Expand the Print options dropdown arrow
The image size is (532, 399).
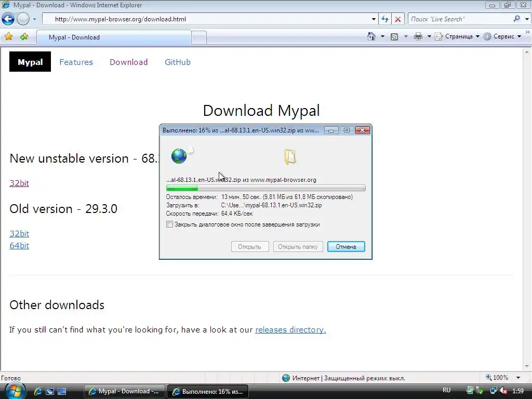pyautogui.click(x=429, y=36)
